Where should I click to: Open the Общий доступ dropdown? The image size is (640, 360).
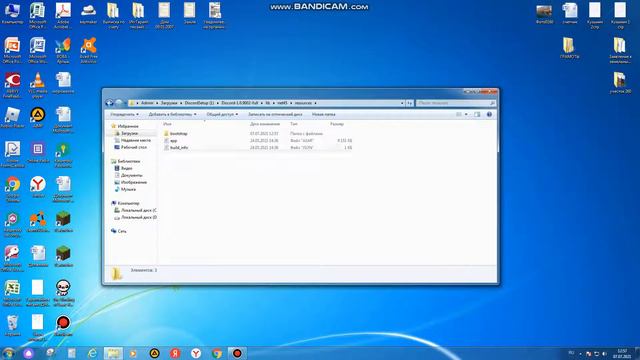(x=222, y=115)
